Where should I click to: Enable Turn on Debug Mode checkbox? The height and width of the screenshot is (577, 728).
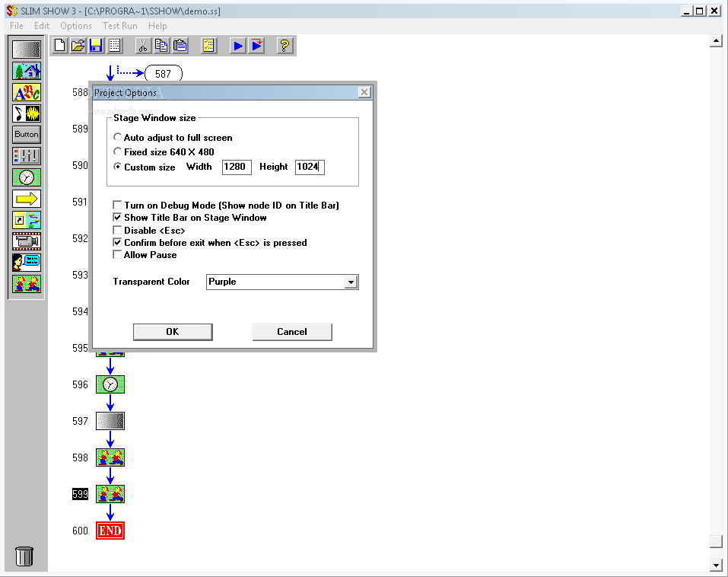(x=117, y=205)
